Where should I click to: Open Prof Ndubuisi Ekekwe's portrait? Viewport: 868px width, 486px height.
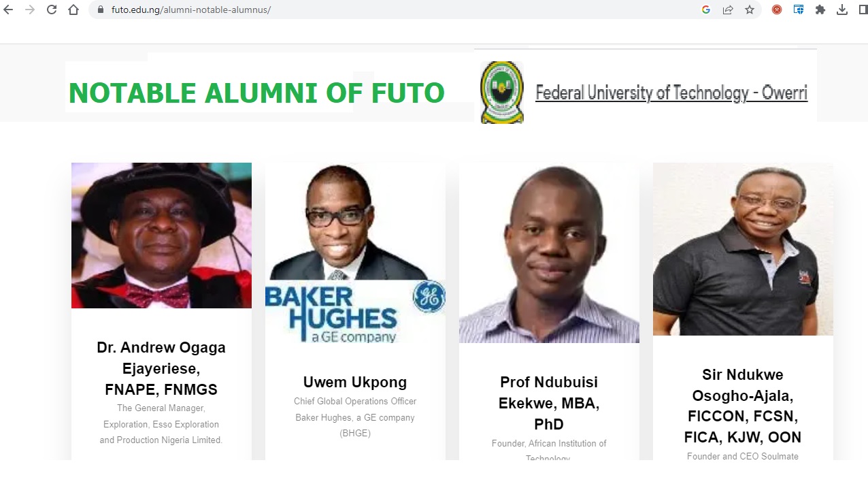point(549,253)
